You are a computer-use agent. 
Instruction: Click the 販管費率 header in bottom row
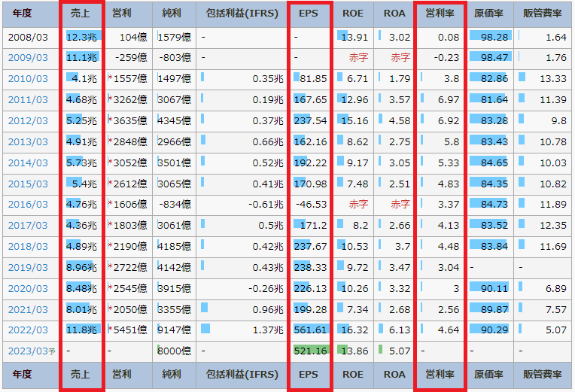tap(543, 374)
